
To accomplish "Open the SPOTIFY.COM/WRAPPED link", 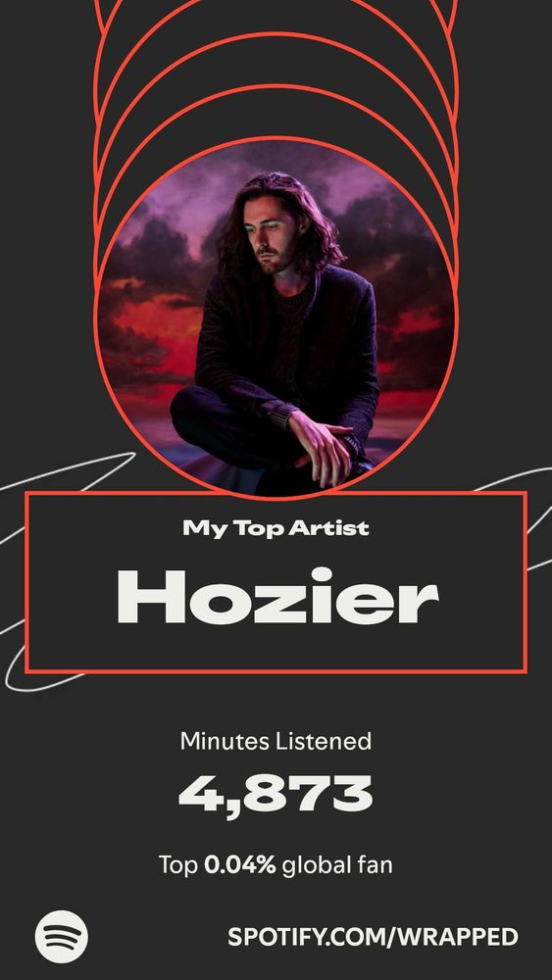I will (x=373, y=937).
